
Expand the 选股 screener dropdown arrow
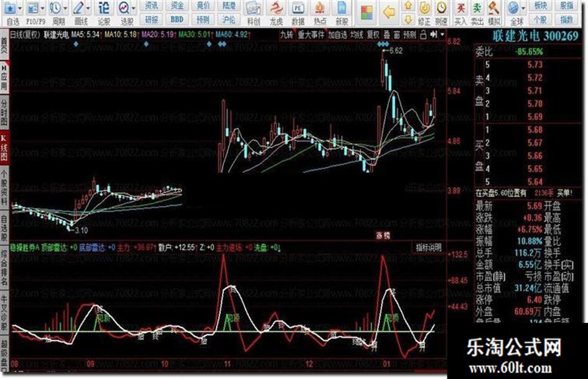[x=134, y=8]
